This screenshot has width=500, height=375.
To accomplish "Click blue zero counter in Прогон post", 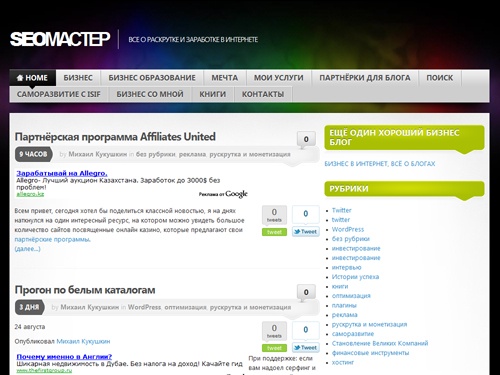I will click(x=306, y=330).
